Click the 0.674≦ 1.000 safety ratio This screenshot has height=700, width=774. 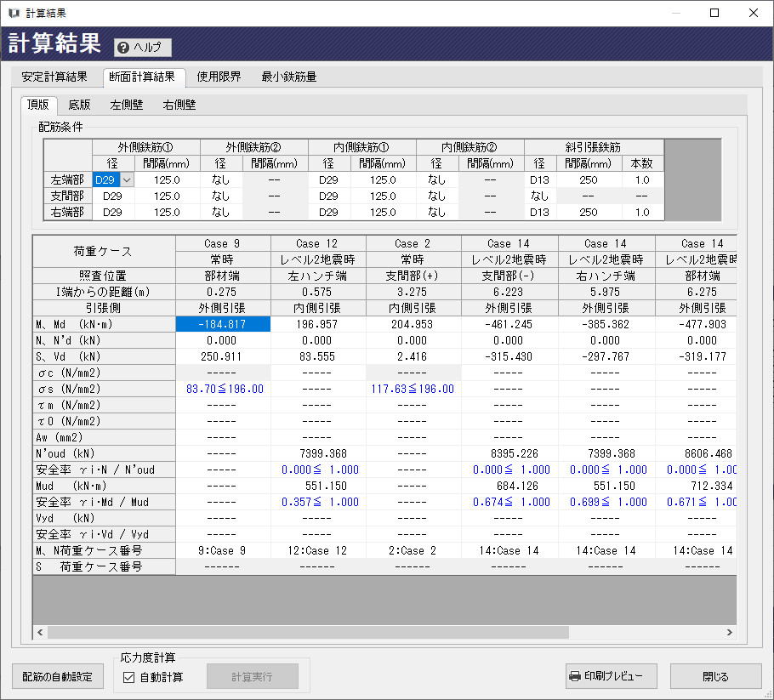pyautogui.click(x=511, y=502)
